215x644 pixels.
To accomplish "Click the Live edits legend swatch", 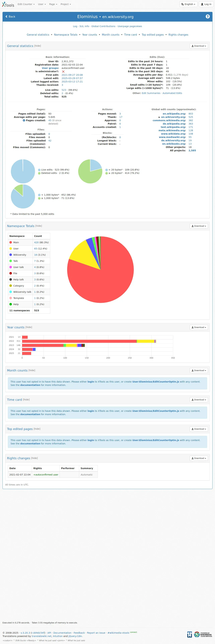I will (39, 170).
